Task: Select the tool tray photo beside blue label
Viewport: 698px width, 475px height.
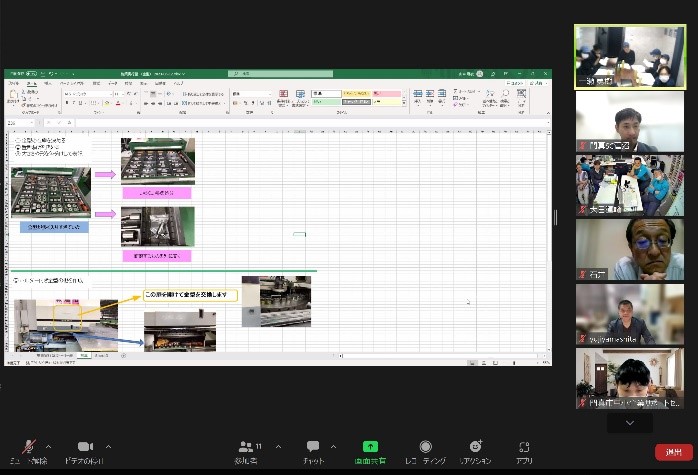Action: point(51,193)
